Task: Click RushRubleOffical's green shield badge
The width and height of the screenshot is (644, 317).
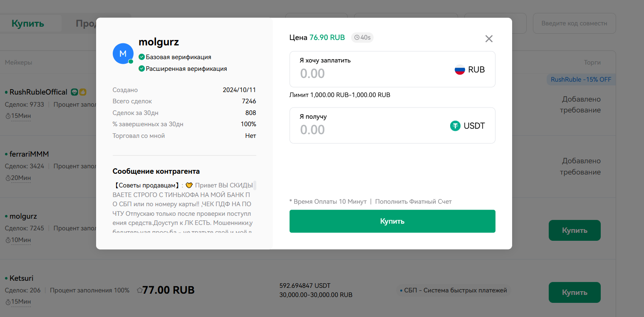Action: (74, 92)
